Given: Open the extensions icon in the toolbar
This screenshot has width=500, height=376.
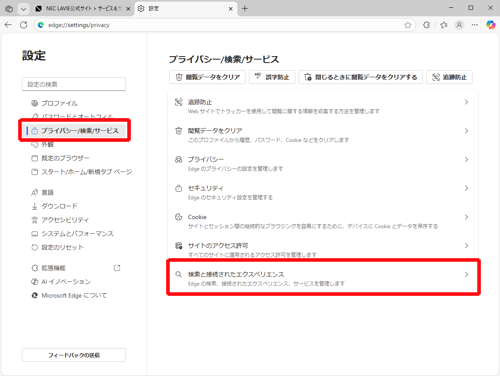Looking at the screenshot, I should point(426,25).
